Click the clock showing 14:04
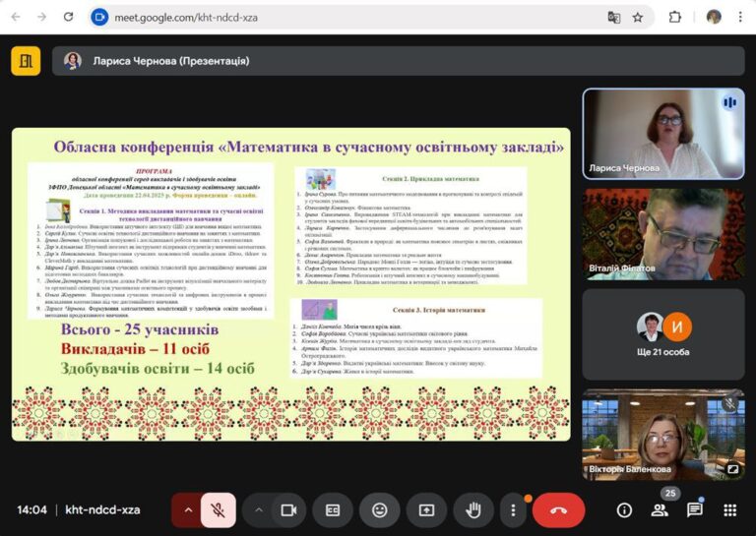Image resolution: width=756 pixels, height=536 pixels. coord(31,510)
